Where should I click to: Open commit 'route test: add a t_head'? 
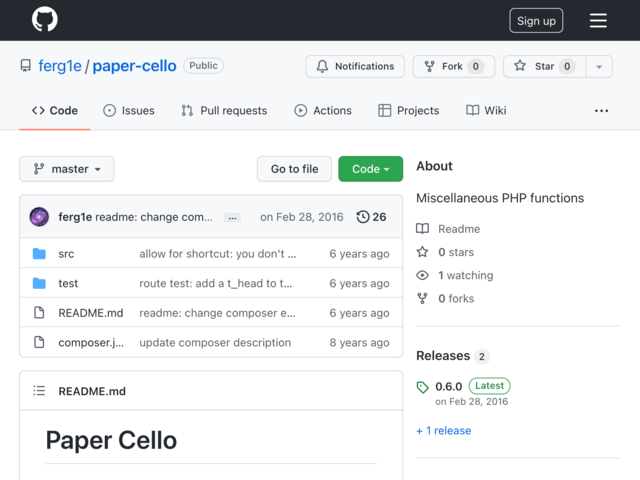point(216,283)
